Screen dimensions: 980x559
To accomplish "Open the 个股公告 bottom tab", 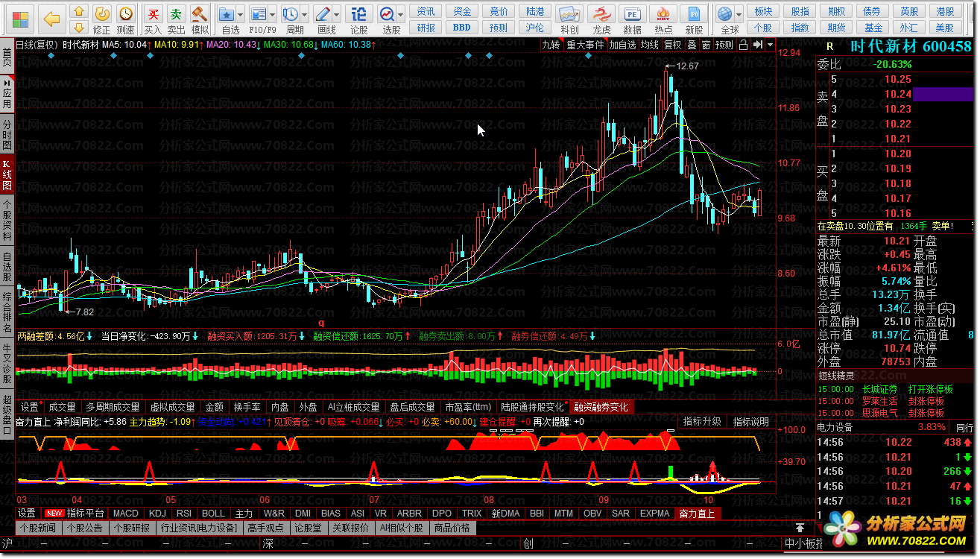I will [84, 528].
